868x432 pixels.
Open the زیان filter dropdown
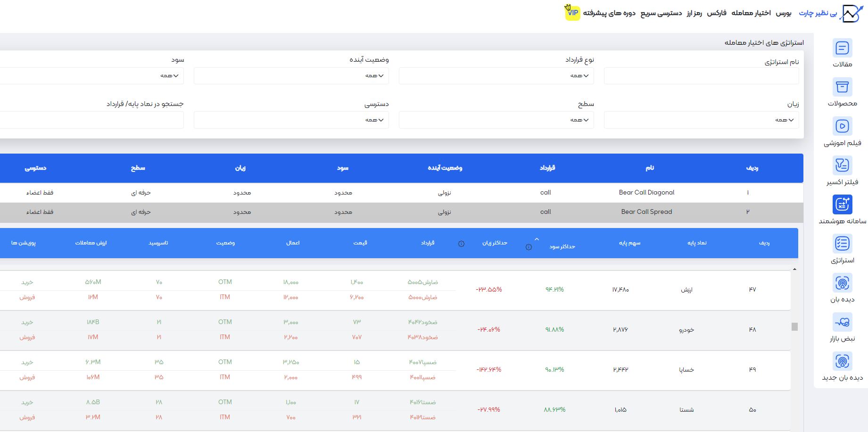701,120
